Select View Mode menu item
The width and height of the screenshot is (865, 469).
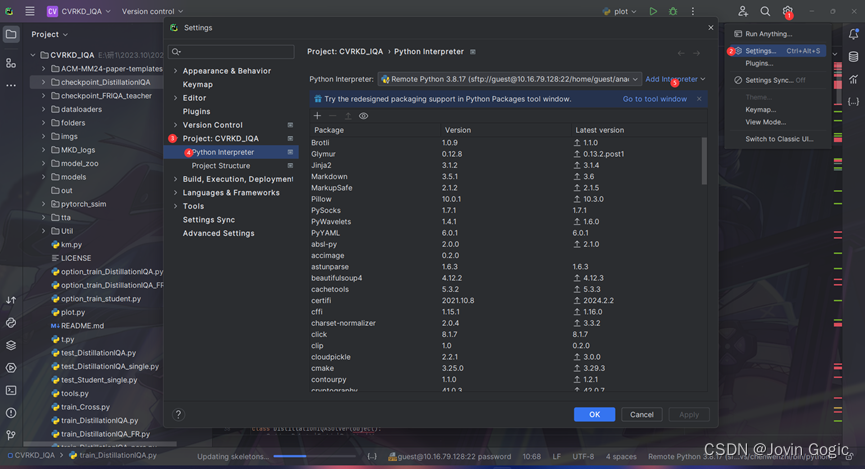click(766, 122)
